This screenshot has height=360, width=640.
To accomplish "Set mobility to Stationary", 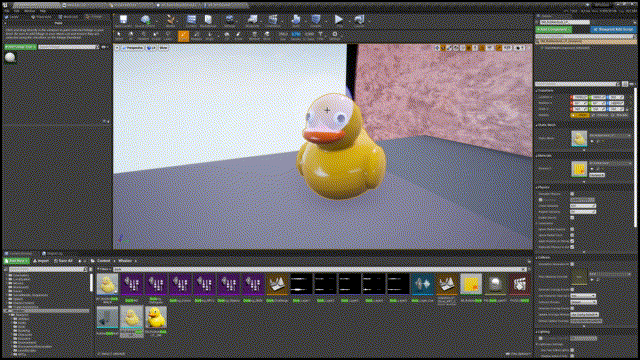I will (601, 116).
